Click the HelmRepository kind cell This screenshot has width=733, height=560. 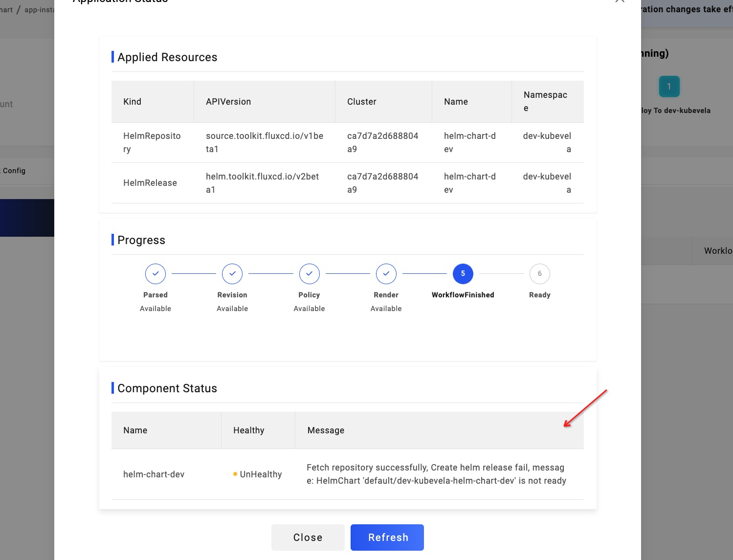click(152, 142)
